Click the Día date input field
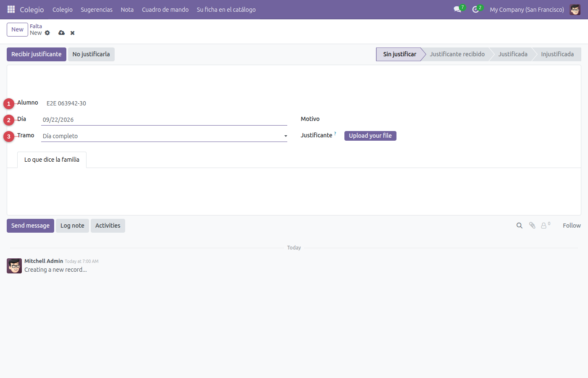Image resolution: width=588 pixels, height=378 pixels. tap(164, 120)
